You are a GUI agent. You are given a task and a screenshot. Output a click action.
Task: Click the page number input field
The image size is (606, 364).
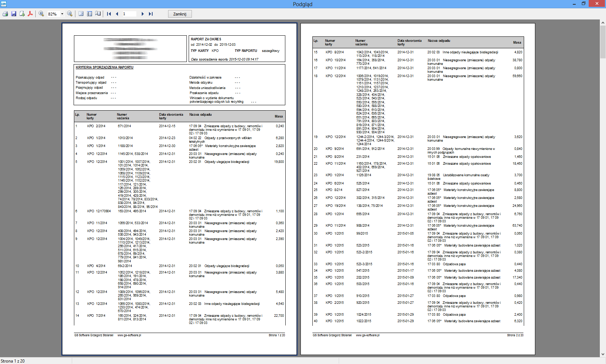129,14
